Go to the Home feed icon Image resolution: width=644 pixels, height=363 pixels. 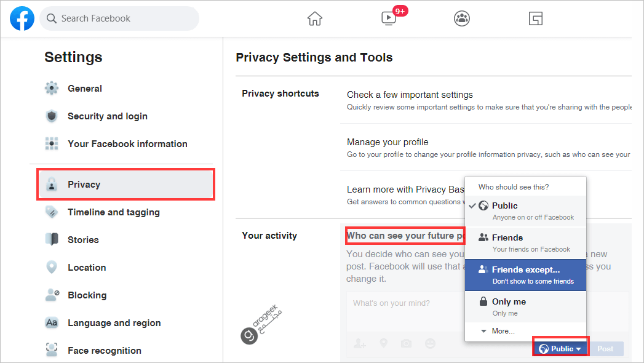tap(315, 18)
